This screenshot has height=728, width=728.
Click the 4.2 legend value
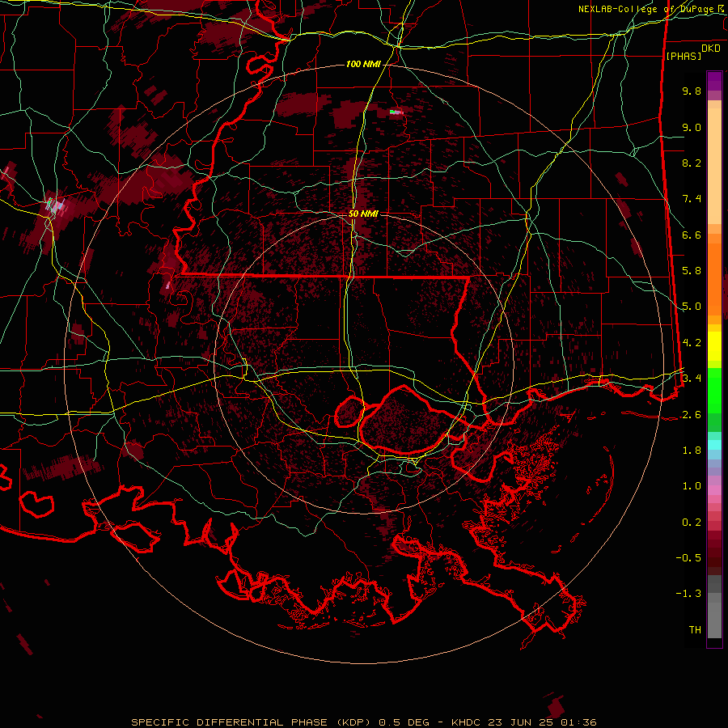(692, 343)
